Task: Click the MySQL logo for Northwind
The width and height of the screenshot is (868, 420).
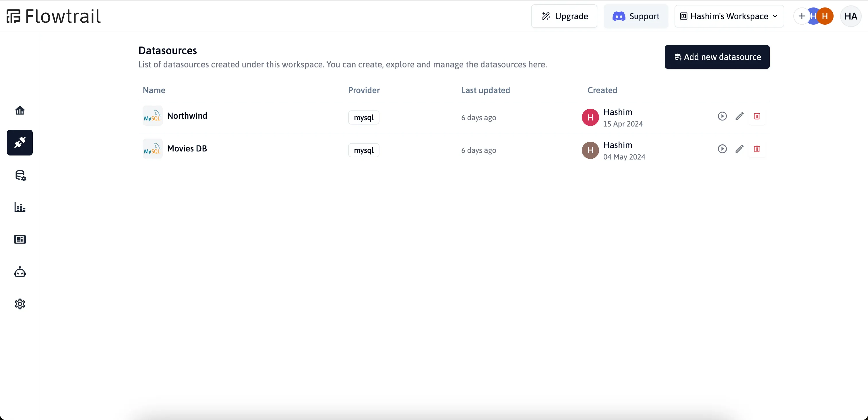Action: pos(153,116)
